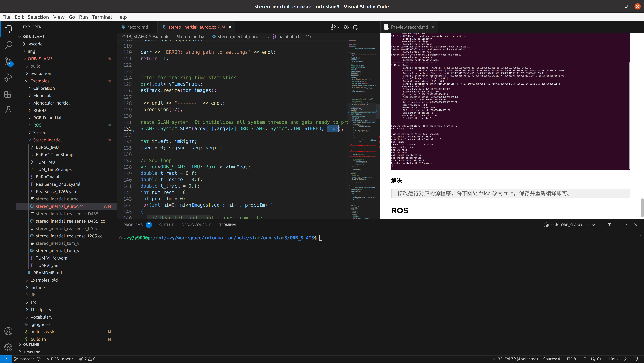
Task: Collapse the Examples folder
Action: [67, 81]
